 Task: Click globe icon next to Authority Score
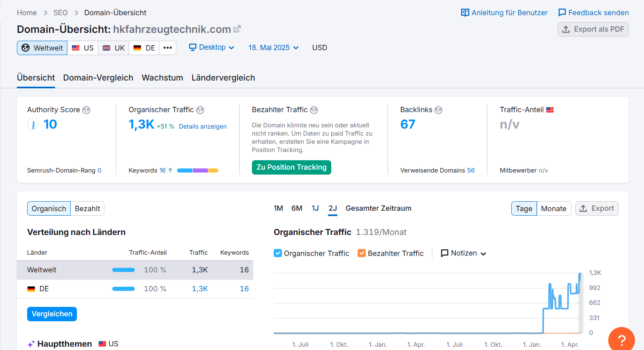coord(86,110)
